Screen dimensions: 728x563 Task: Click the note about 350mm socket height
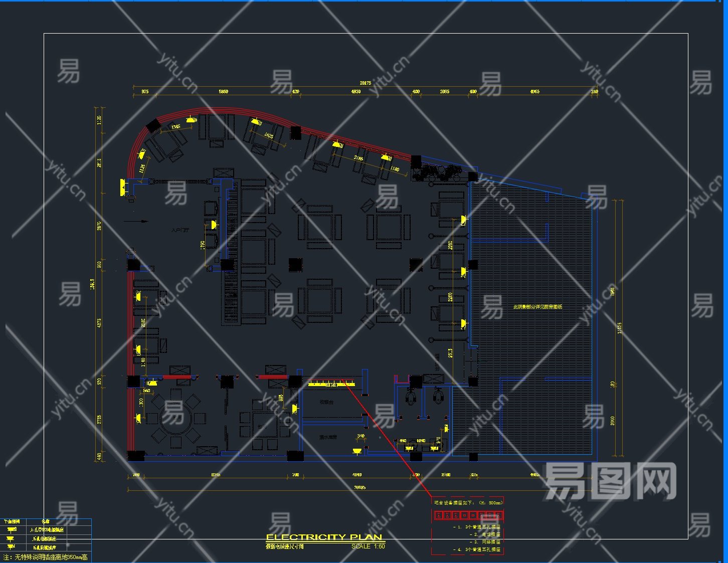tap(46, 557)
